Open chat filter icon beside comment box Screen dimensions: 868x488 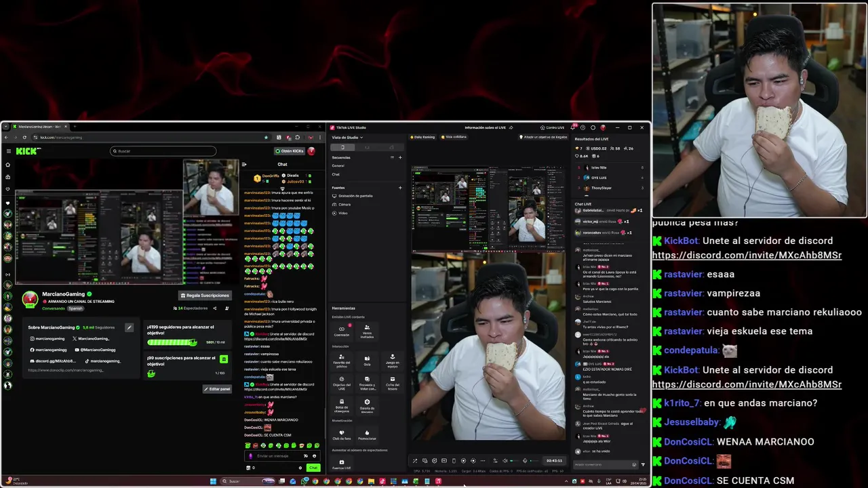tap(643, 464)
